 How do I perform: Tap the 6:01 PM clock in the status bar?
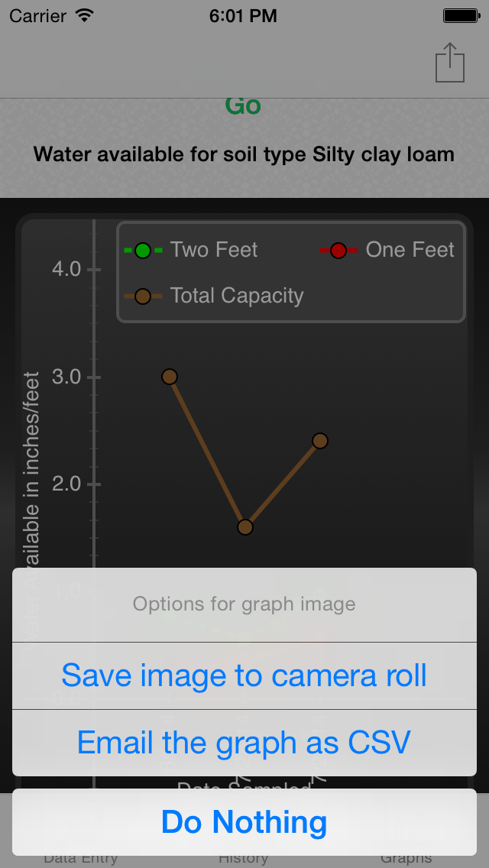[243, 15]
